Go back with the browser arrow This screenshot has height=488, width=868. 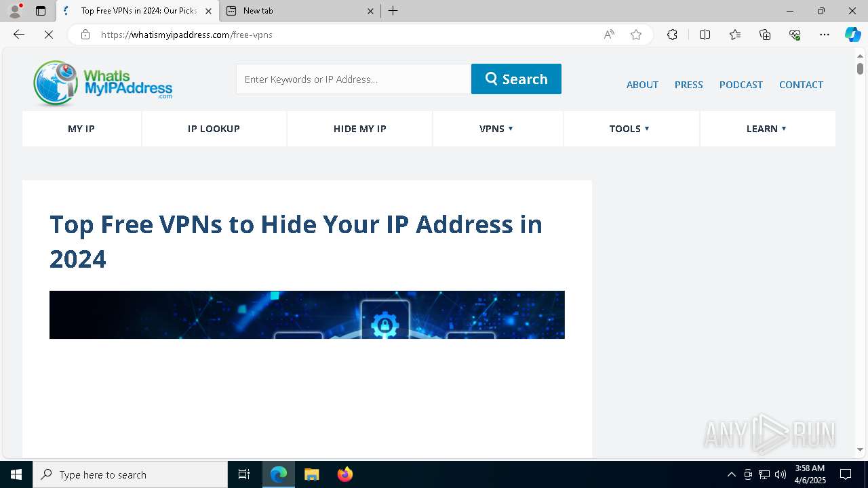(x=19, y=35)
